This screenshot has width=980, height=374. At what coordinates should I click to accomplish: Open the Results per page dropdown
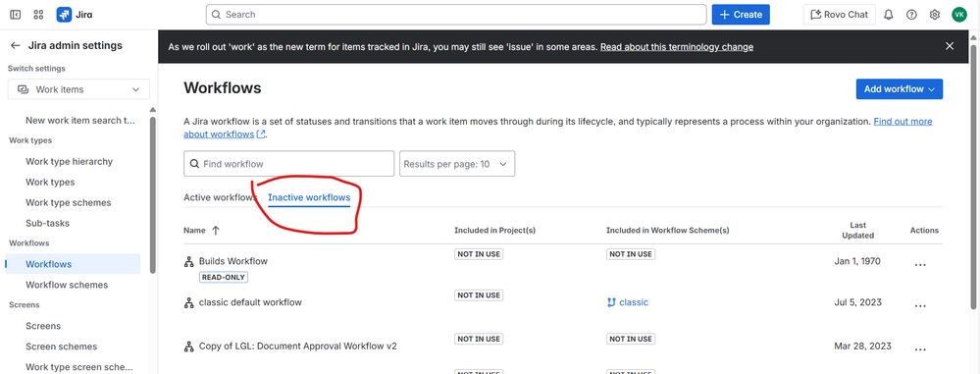pyautogui.click(x=457, y=164)
